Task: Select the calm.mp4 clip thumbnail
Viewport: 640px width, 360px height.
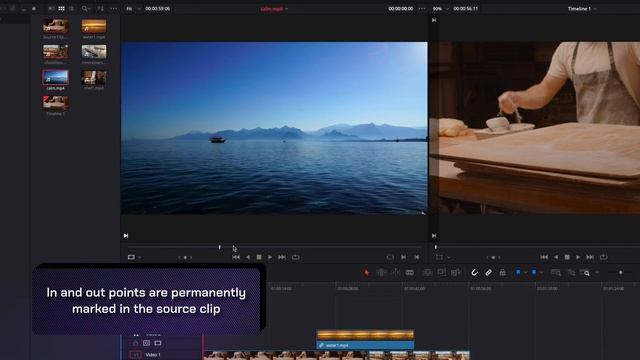Action: pyautogui.click(x=56, y=78)
